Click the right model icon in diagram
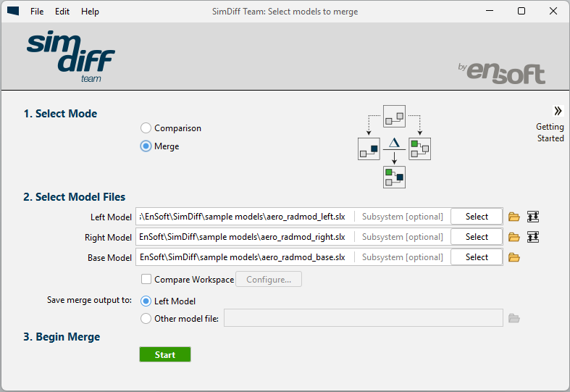This screenshot has width=570, height=392. tap(419, 149)
